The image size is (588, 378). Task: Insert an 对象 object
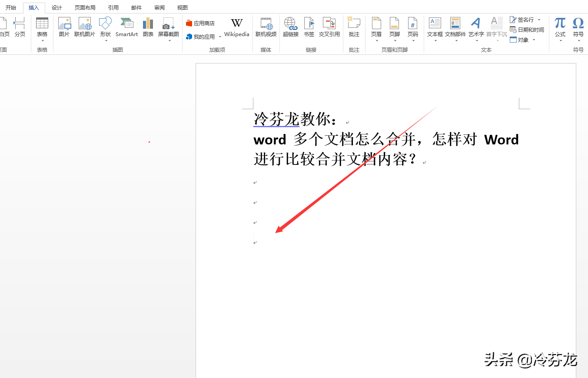click(x=519, y=40)
